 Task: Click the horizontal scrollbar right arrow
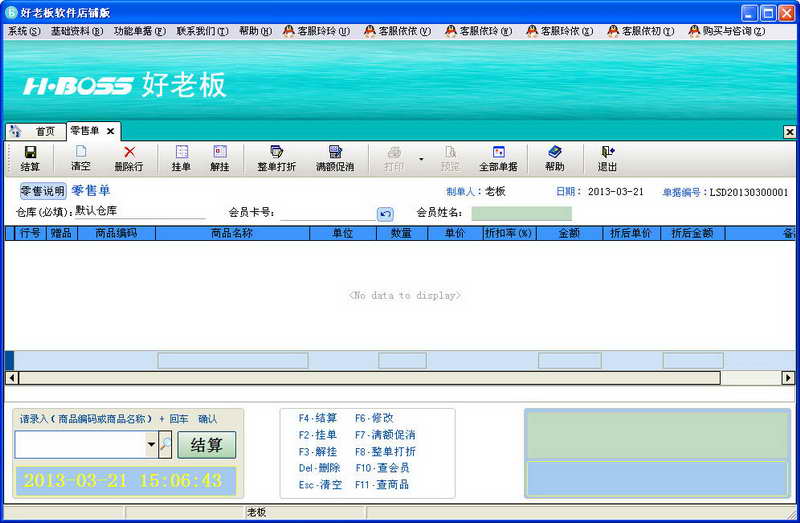click(788, 378)
